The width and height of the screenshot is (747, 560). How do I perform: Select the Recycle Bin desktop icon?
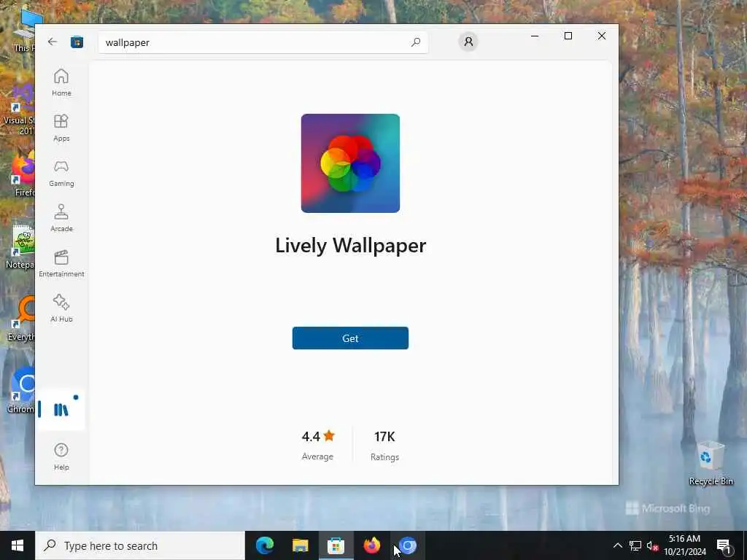[x=711, y=462]
